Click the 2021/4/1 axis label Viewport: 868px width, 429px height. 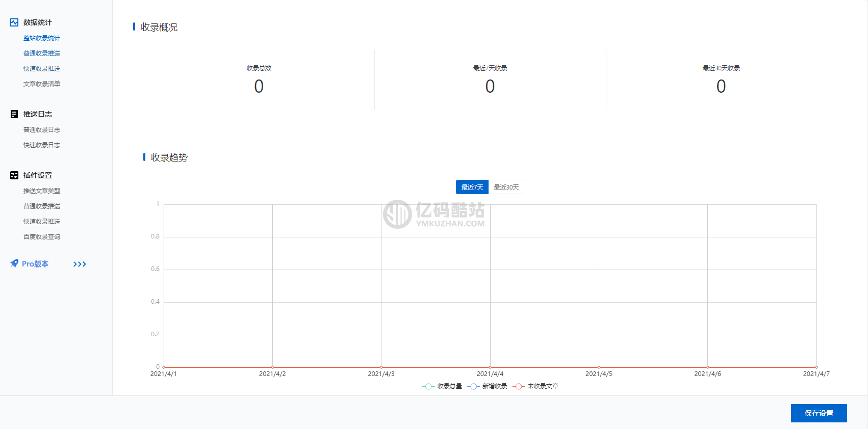[164, 374]
